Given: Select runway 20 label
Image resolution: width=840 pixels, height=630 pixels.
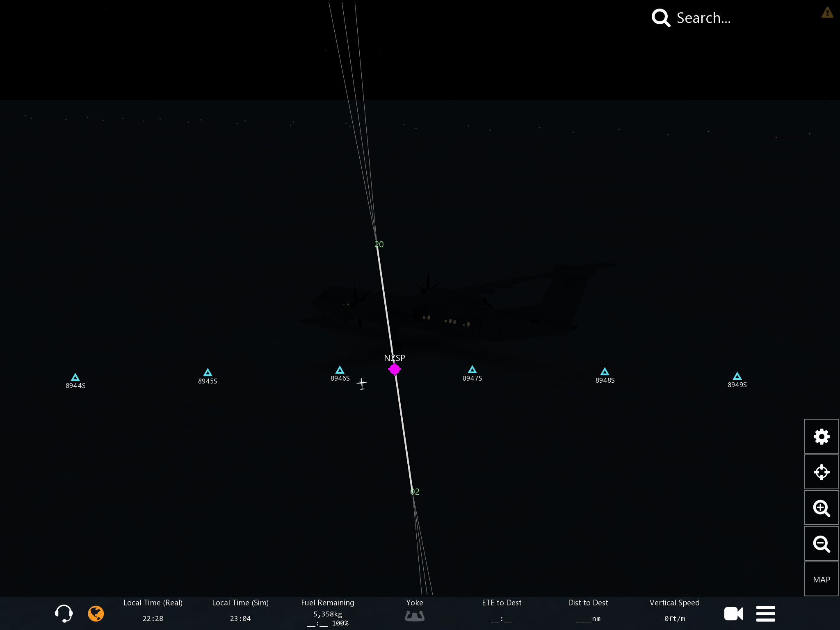Looking at the screenshot, I should [379, 244].
